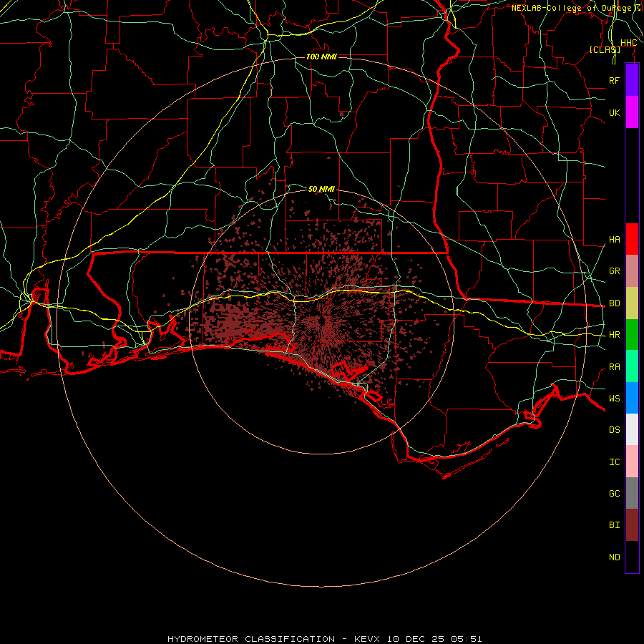Click the HA red legend swatch

coord(632,239)
